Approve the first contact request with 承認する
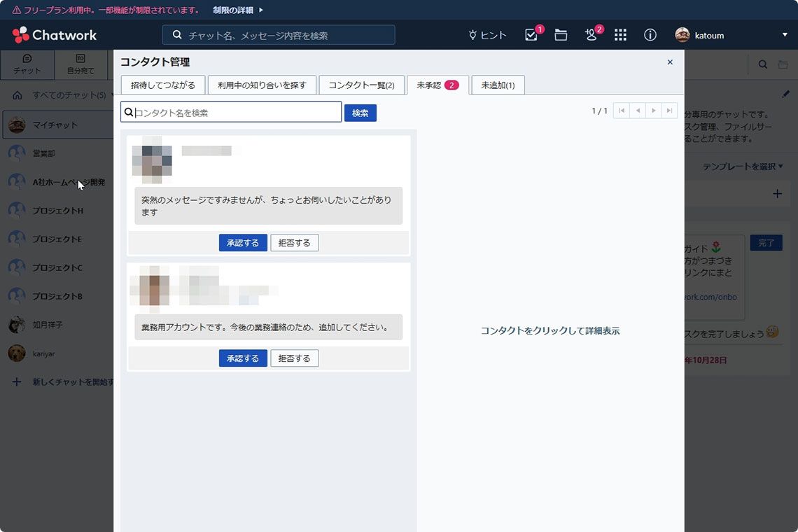 click(x=243, y=242)
